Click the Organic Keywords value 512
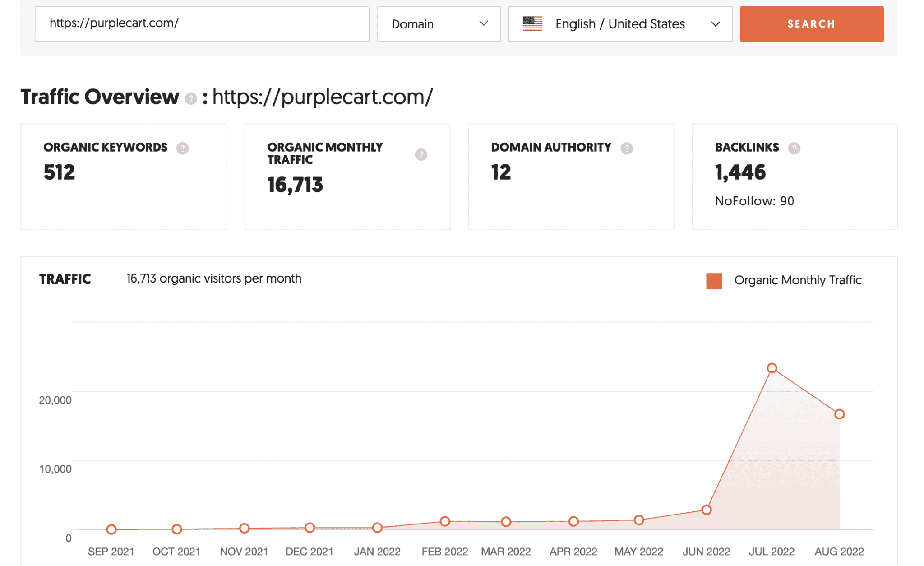The image size is (924, 566). 59,172
